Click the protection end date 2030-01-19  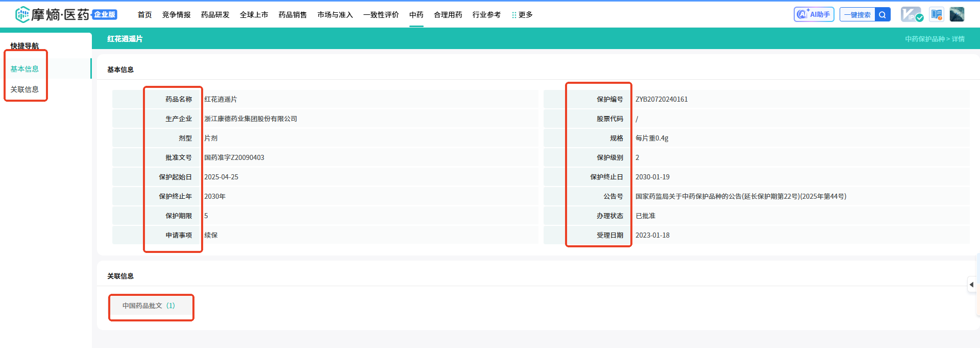tap(652, 177)
